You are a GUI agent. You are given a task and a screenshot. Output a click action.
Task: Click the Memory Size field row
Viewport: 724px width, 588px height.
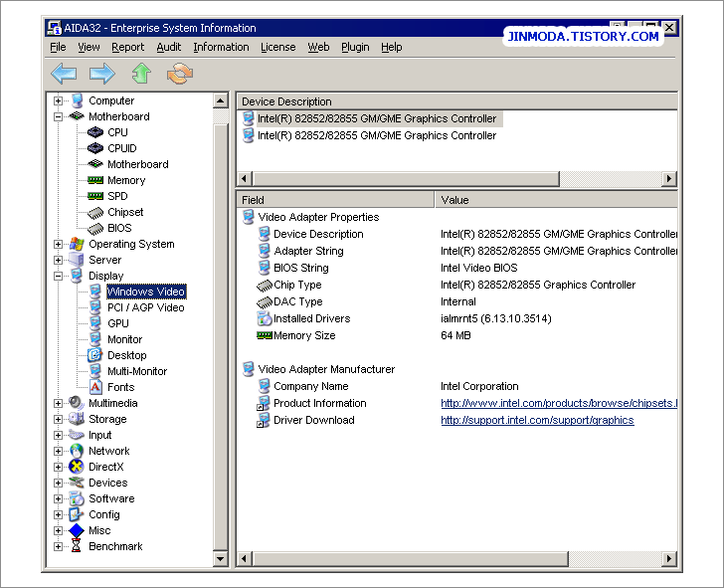(457, 336)
